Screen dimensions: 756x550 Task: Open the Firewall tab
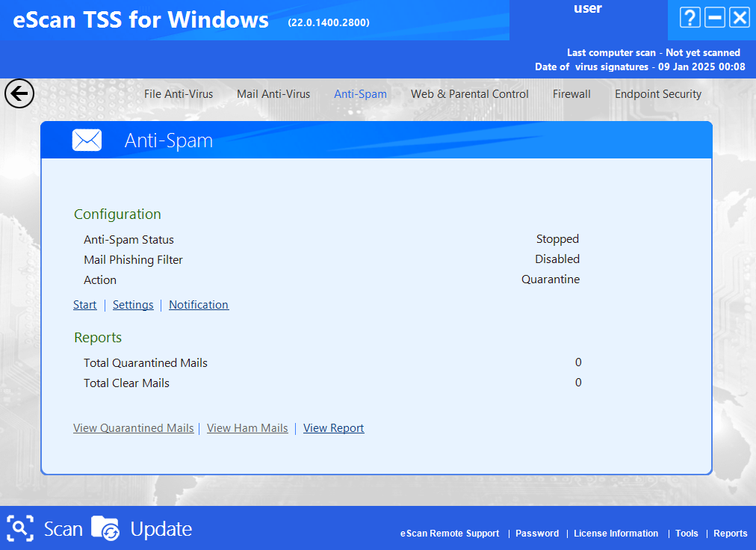pos(571,94)
